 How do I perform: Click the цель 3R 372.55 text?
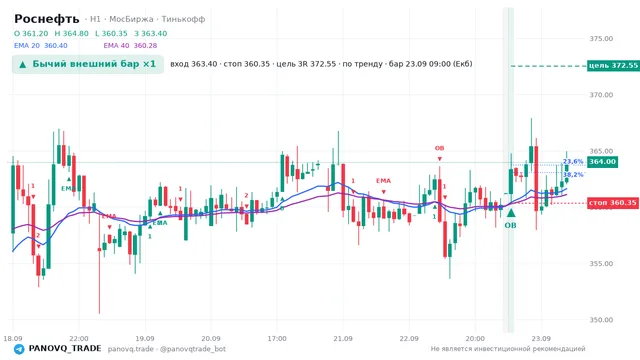click(x=306, y=64)
